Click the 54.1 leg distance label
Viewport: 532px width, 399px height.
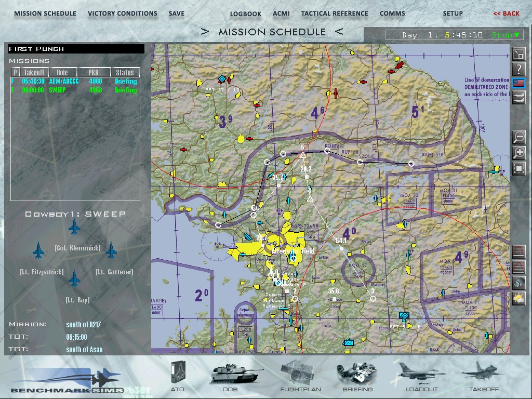(x=341, y=241)
